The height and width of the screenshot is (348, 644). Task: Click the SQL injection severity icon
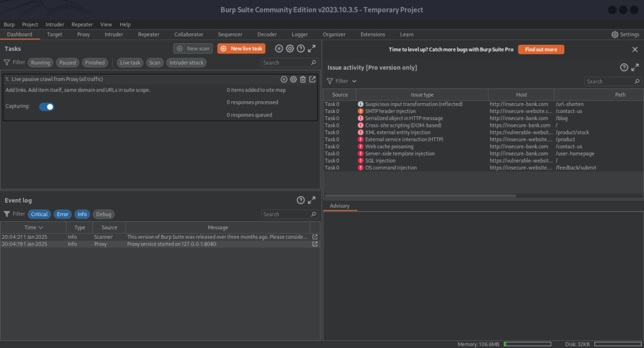point(360,160)
